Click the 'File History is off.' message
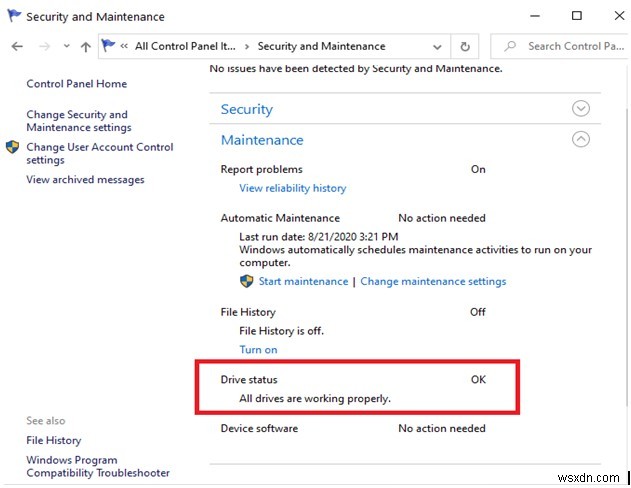The width and height of the screenshot is (631, 488). (281, 331)
